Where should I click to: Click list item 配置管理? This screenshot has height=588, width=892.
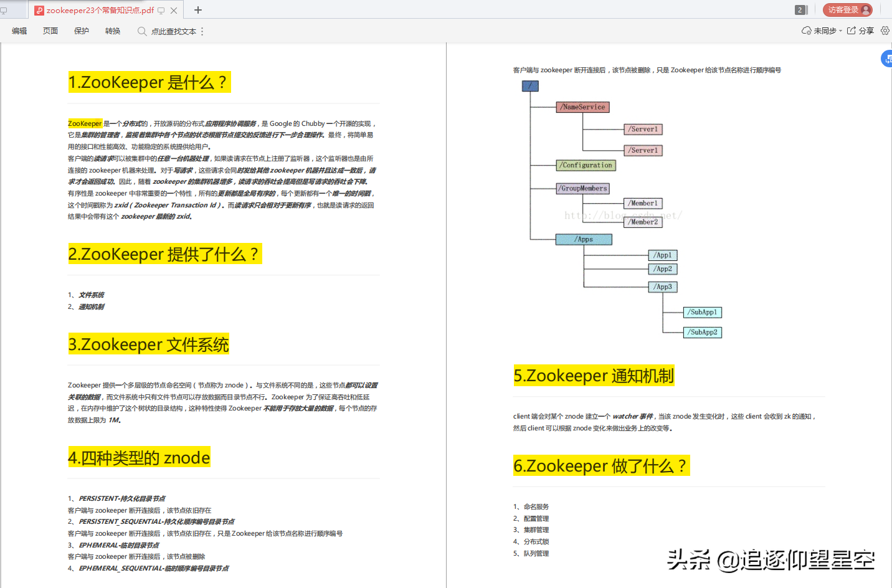536,519
